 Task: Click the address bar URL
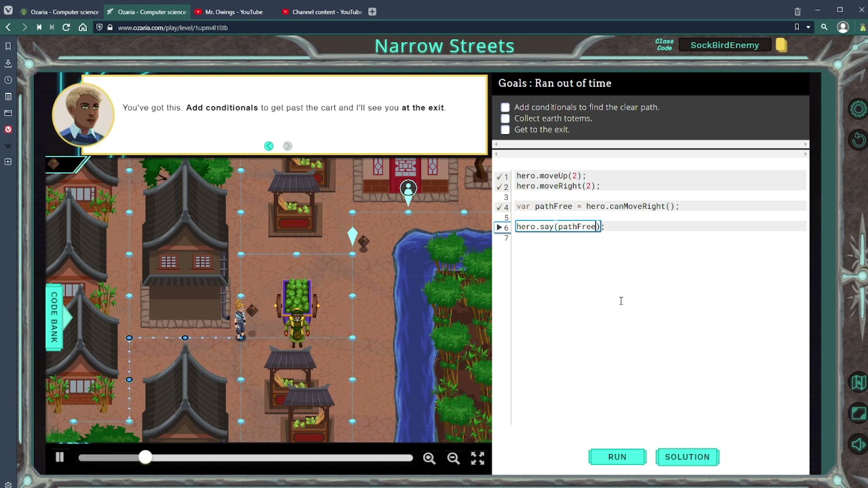[x=172, y=28]
